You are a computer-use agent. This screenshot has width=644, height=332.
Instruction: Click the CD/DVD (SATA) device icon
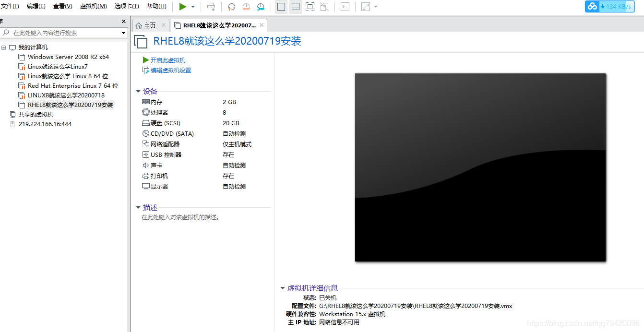tap(145, 133)
